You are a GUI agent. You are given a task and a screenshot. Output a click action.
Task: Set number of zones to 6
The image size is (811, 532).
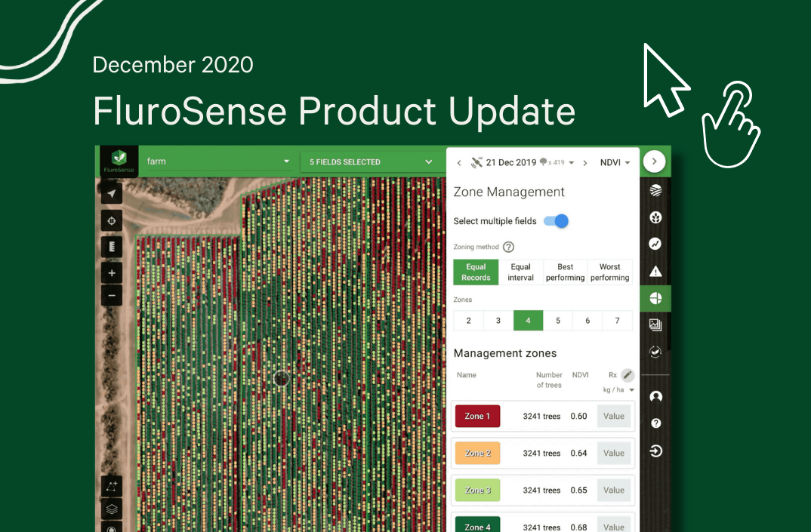click(587, 321)
